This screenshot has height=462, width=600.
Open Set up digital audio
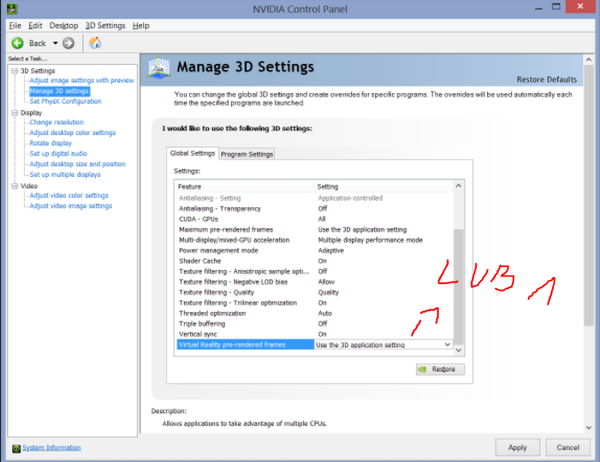point(58,153)
